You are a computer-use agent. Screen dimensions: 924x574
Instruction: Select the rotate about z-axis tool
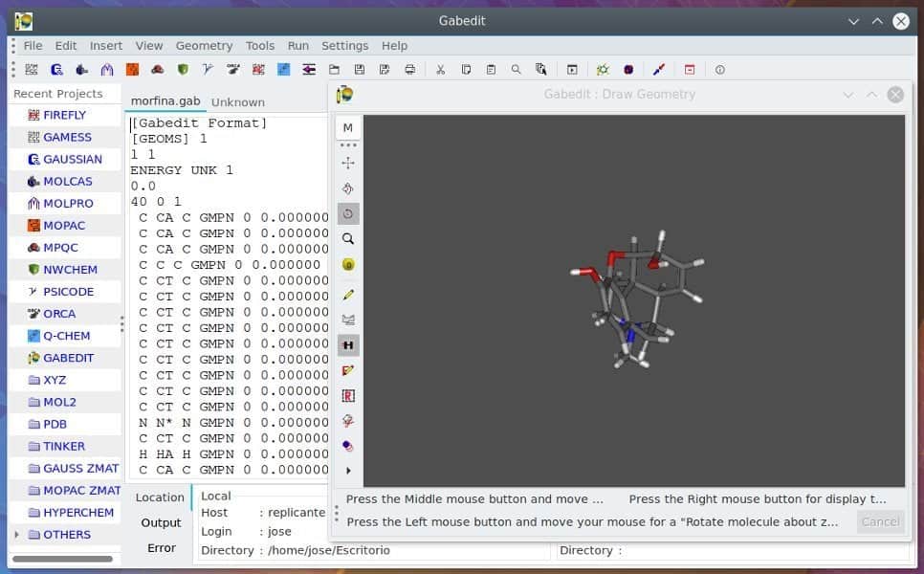tap(347, 214)
